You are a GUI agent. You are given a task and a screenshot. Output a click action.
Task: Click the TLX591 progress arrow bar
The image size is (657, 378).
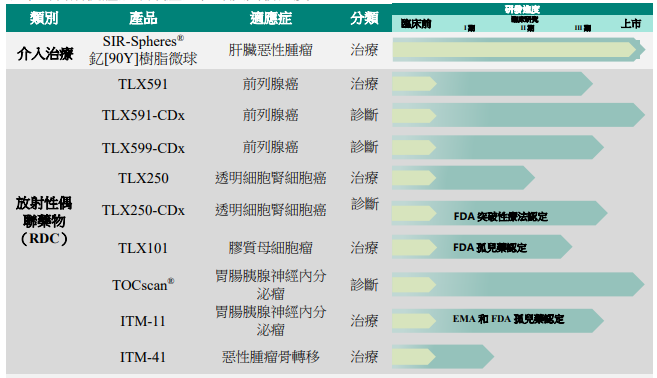point(492,84)
